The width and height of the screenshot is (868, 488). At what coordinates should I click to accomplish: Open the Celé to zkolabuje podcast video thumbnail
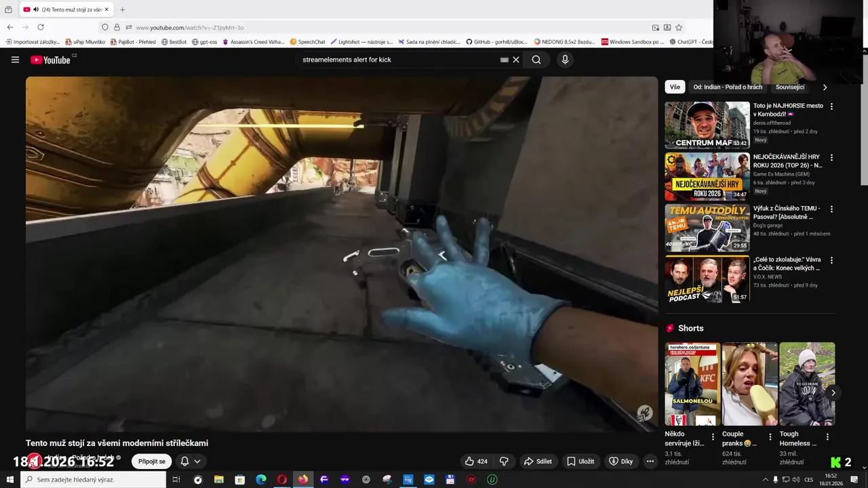tap(707, 279)
